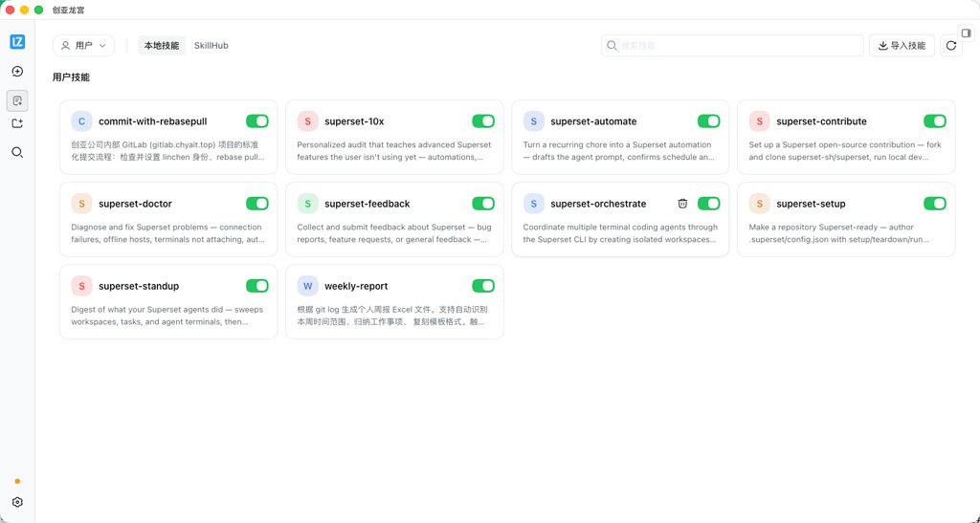Switch off superset-doctor skill

pyautogui.click(x=256, y=204)
